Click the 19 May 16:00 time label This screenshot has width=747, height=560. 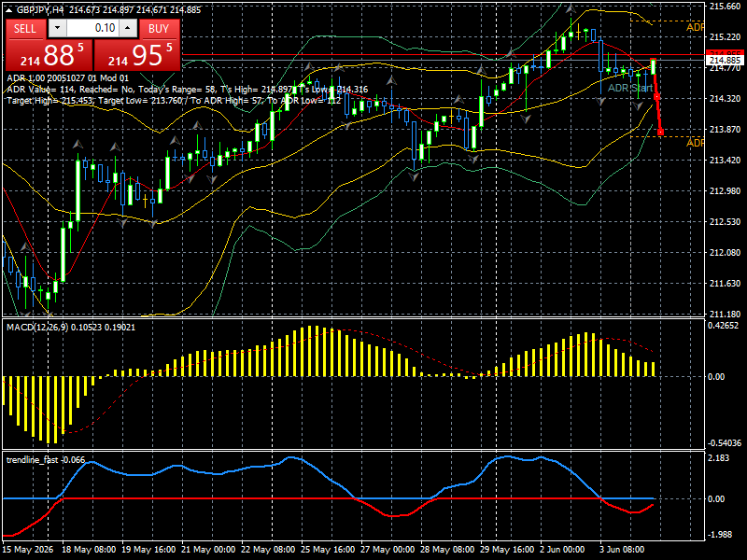pos(148,549)
